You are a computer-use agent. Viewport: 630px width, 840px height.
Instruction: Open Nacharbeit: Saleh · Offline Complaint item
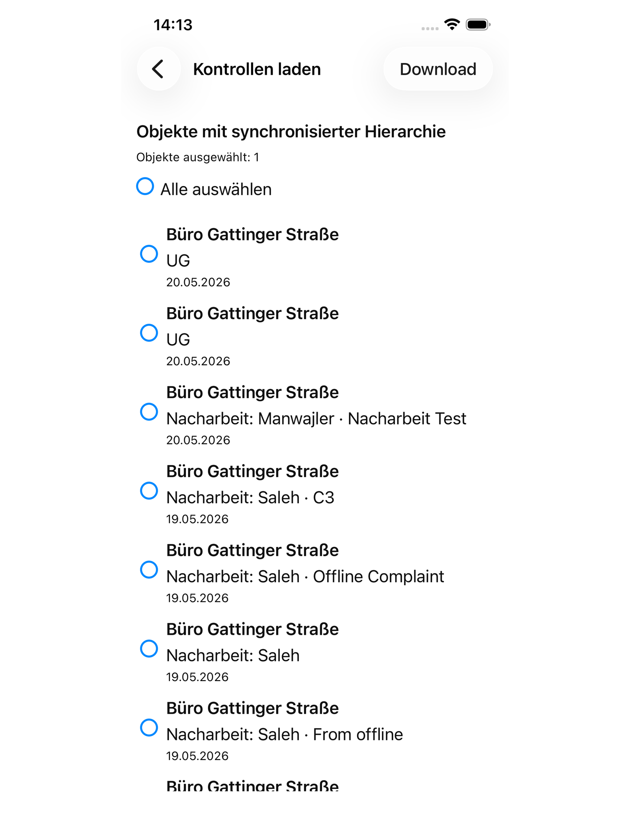[305, 577]
